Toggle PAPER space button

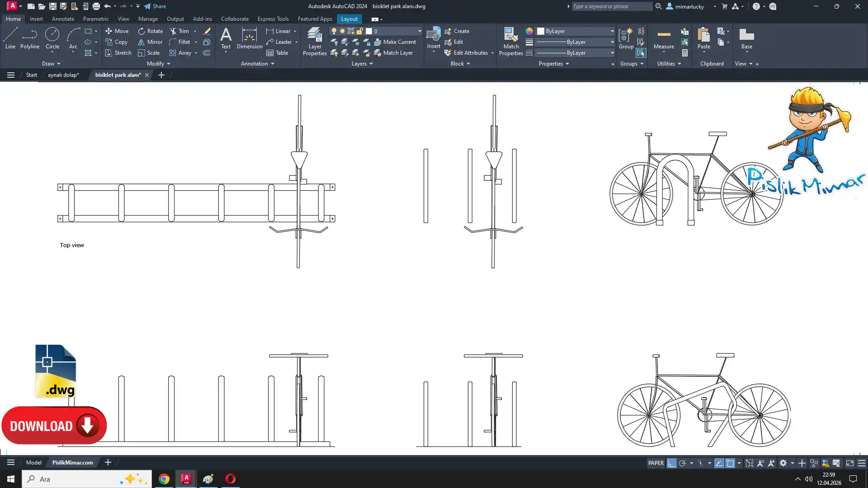[x=656, y=463]
